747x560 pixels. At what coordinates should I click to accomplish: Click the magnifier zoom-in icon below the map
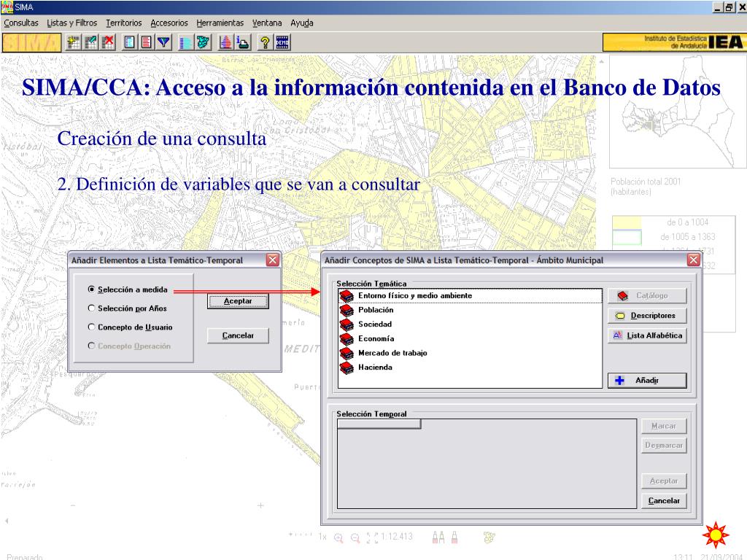pyautogui.click(x=338, y=537)
